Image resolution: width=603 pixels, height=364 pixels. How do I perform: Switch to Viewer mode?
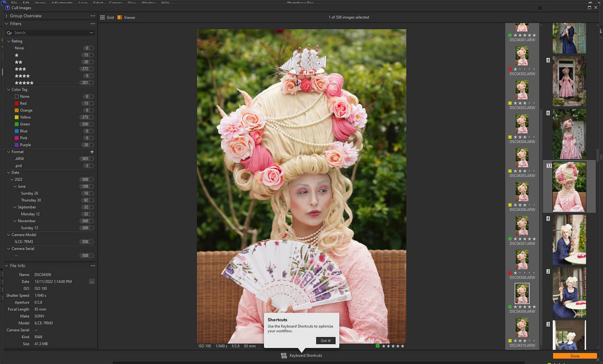(126, 17)
